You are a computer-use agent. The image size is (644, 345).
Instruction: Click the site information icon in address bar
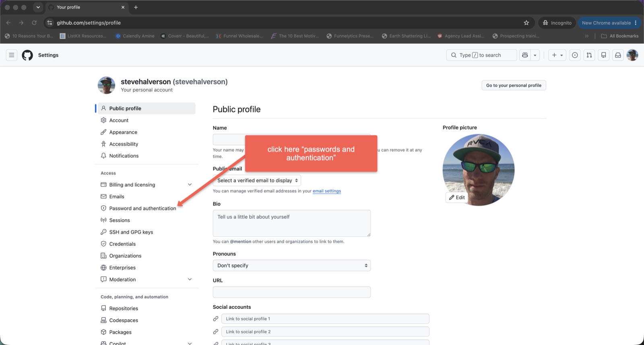tap(50, 23)
